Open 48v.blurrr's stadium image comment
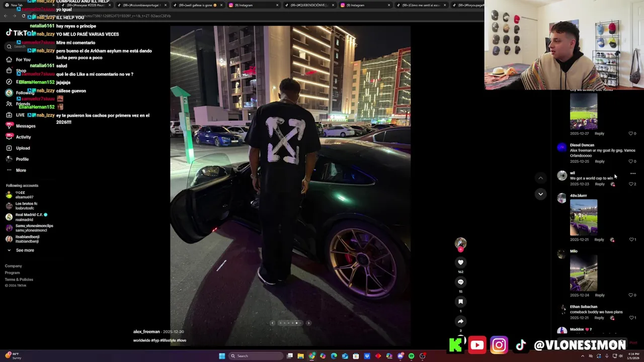The height and width of the screenshot is (362, 644). [584, 218]
